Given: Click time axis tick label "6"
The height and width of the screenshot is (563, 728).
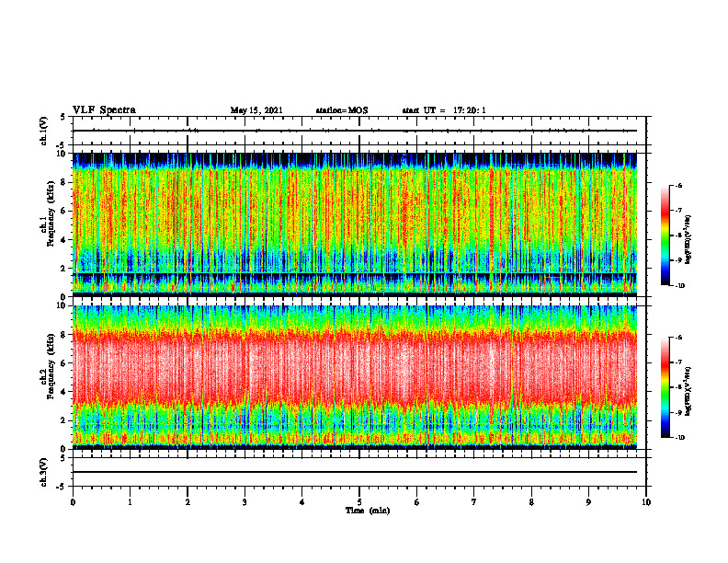Looking at the screenshot, I should [417, 502].
